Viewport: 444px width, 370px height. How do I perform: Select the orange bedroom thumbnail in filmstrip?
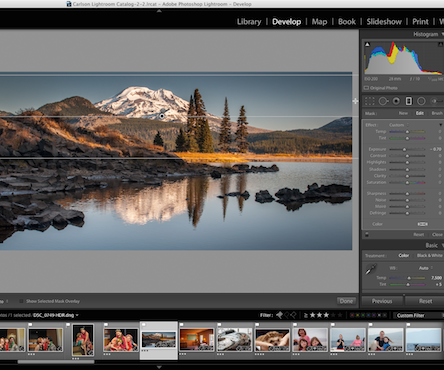click(197, 339)
